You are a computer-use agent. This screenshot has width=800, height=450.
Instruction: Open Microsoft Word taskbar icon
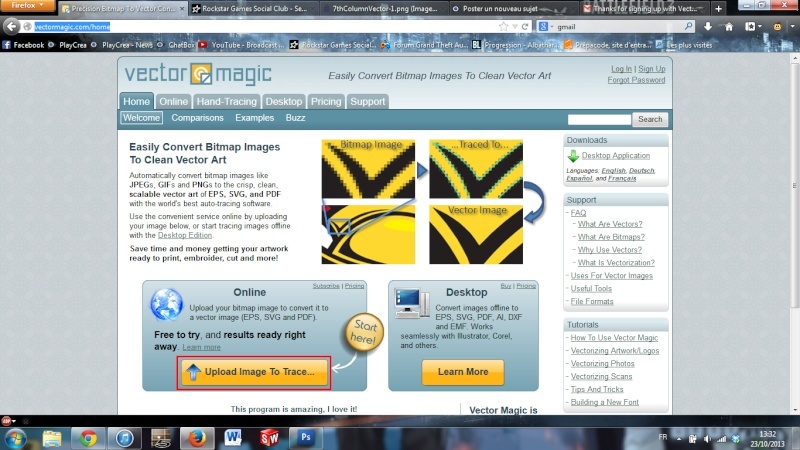(x=233, y=438)
